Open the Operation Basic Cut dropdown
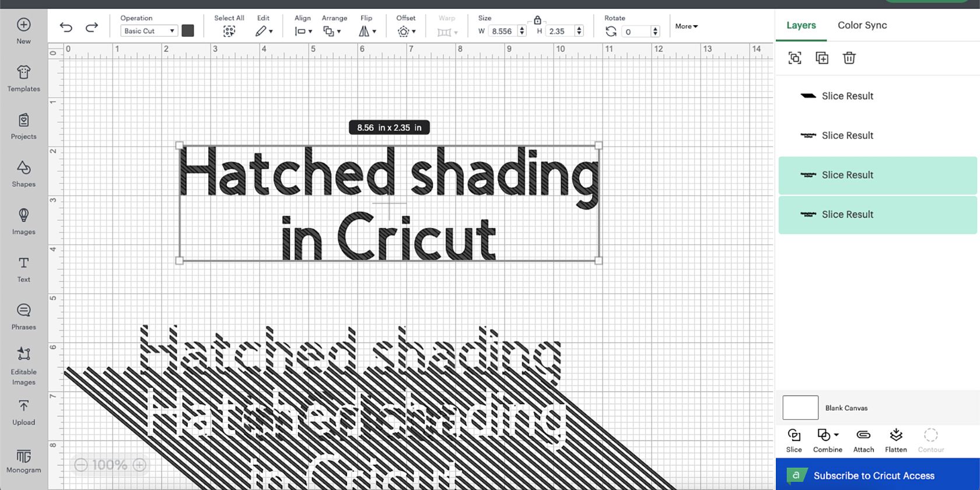 click(149, 31)
